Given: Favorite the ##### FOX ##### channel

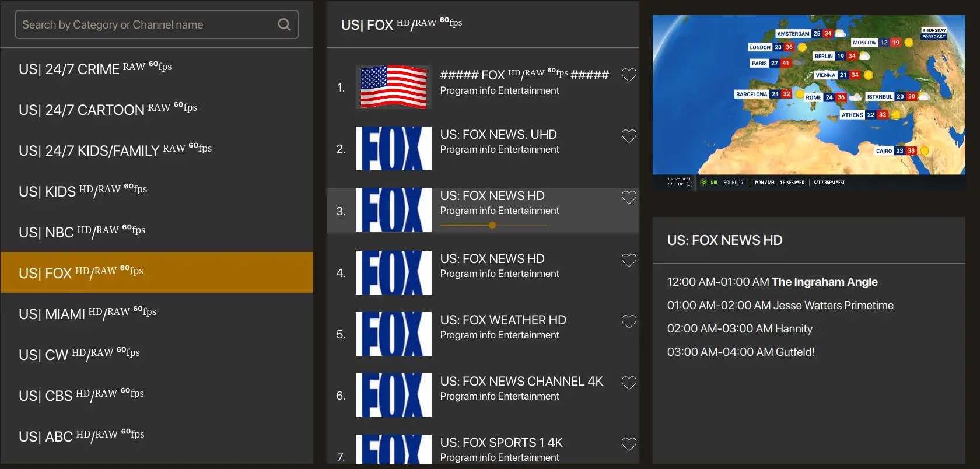Looking at the screenshot, I should coord(629,75).
